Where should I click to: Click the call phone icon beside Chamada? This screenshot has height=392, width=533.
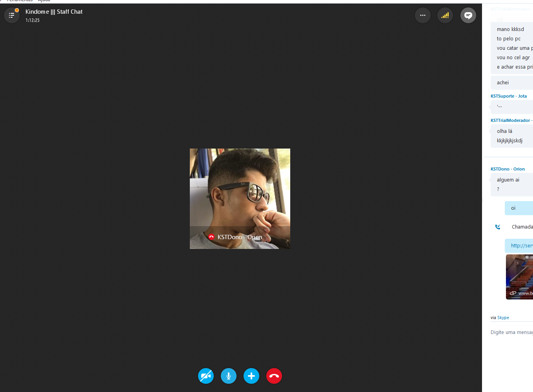pyautogui.click(x=498, y=227)
